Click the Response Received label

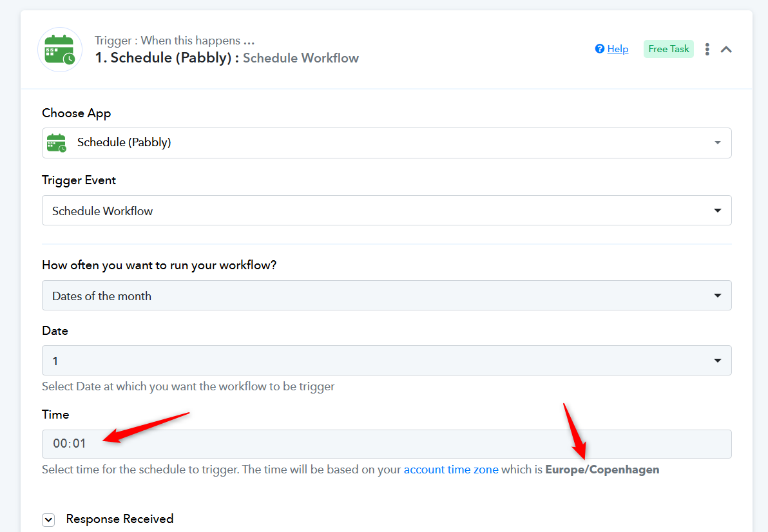pyautogui.click(x=120, y=519)
